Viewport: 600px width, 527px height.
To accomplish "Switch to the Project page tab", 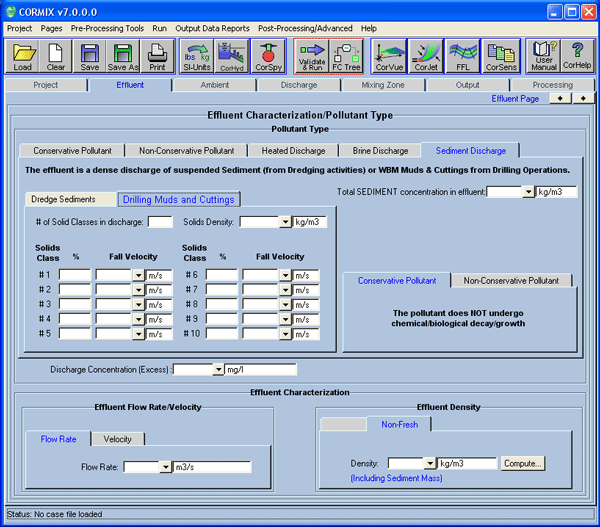I will tap(46, 85).
